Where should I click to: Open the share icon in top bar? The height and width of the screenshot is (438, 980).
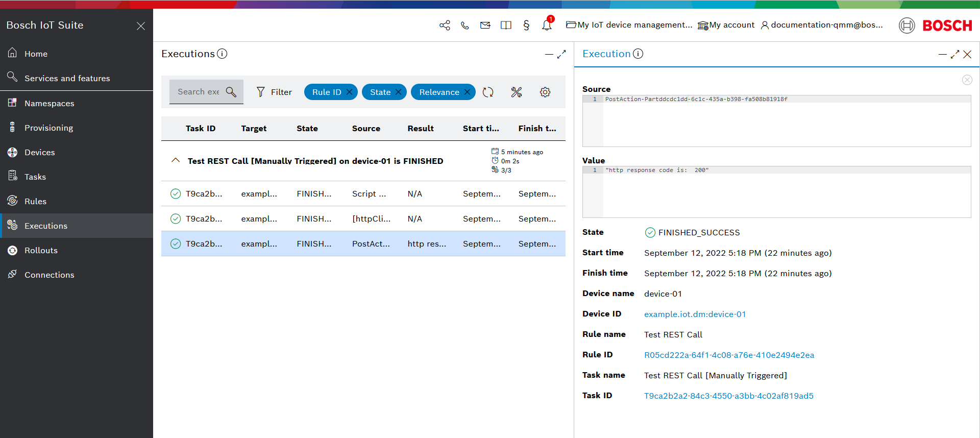[x=445, y=25]
